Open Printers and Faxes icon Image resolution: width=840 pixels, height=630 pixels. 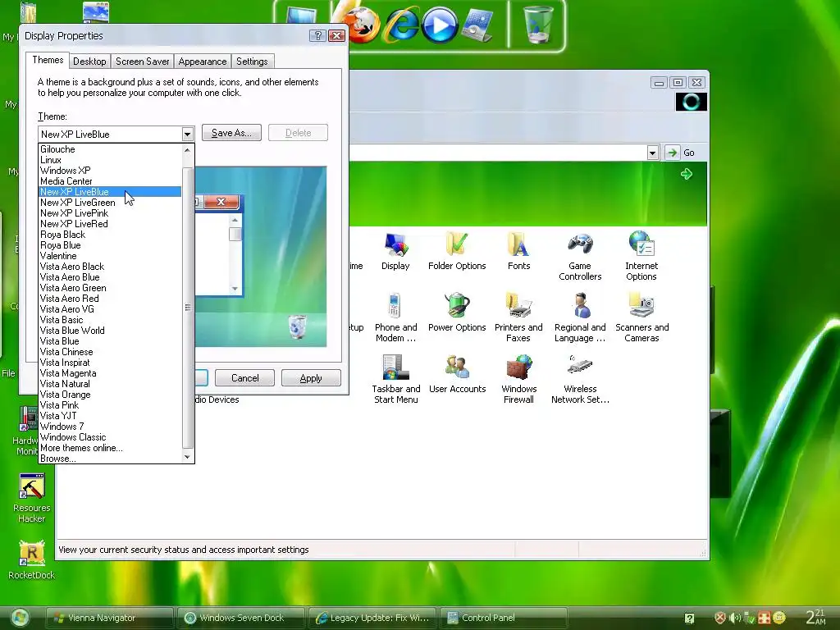pos(518,318)
